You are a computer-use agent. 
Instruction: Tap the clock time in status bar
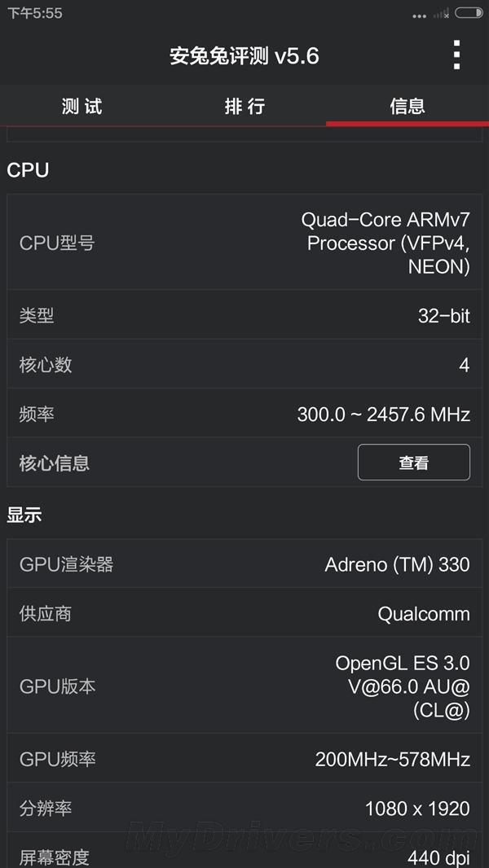click(34, 13)
